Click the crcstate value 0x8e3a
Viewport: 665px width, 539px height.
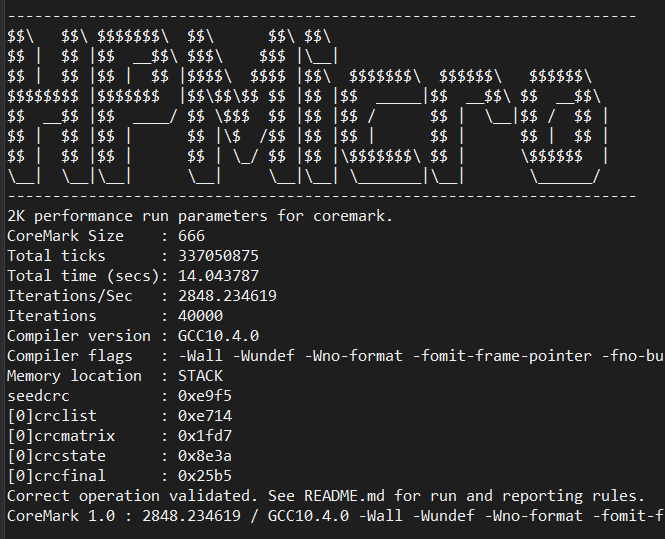(x=204, y=456)
